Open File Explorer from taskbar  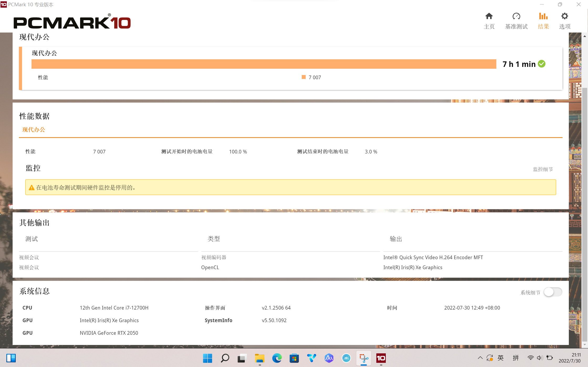click(x=259, y=358)
